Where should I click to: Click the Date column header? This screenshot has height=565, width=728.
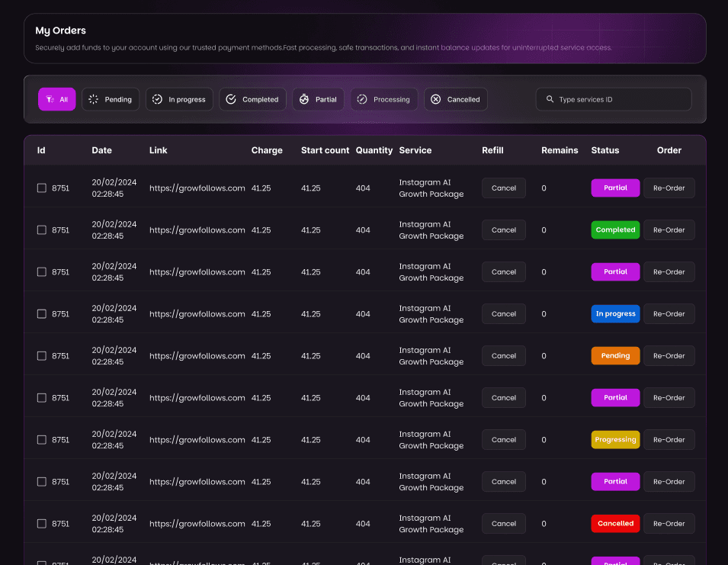101,150
